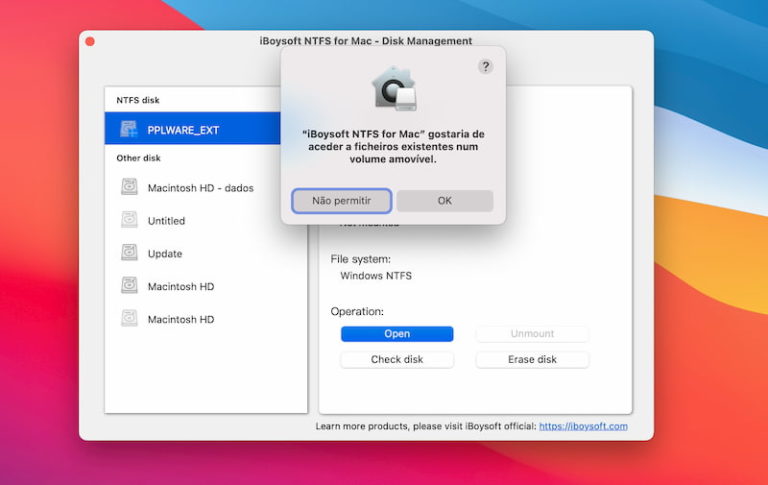Click the iBoysoft NTFS for Mac title bar
768x485 pixels.
pos(180,41)
